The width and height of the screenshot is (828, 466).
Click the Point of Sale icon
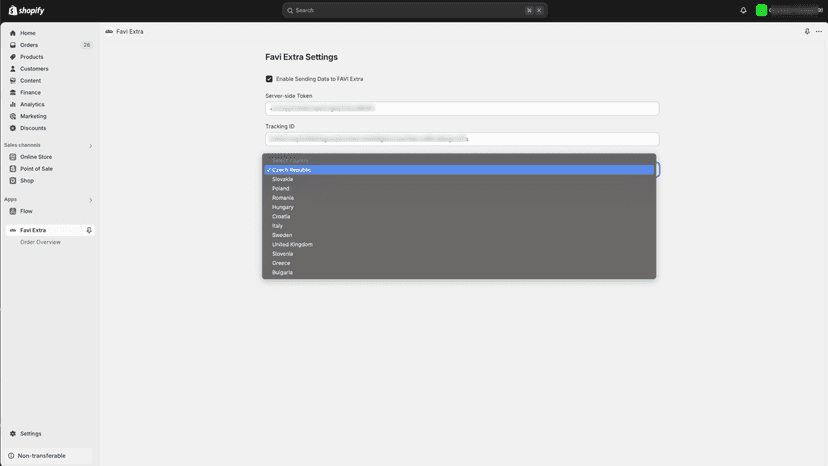[13, 169]
